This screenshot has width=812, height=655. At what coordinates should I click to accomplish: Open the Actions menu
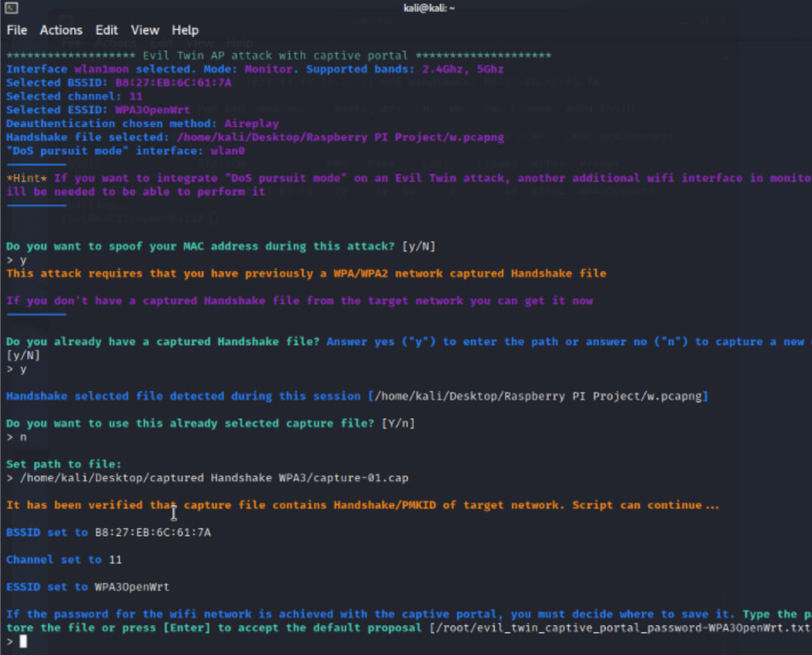[x=61, y=30]
